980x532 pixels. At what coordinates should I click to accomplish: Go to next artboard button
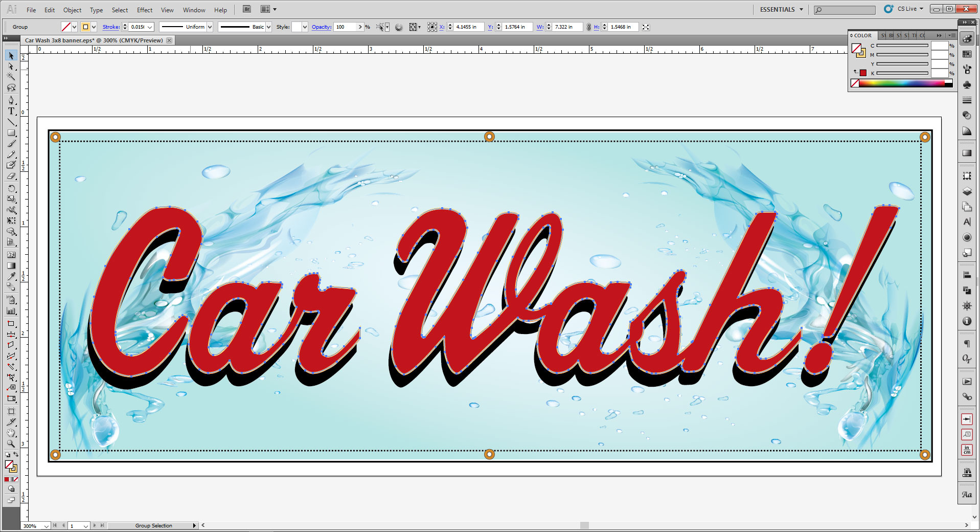click(95, 525)
